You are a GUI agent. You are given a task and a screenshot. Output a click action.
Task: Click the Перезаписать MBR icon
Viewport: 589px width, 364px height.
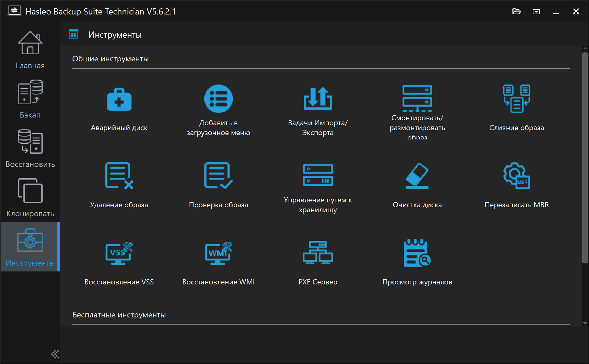(516, 176)
